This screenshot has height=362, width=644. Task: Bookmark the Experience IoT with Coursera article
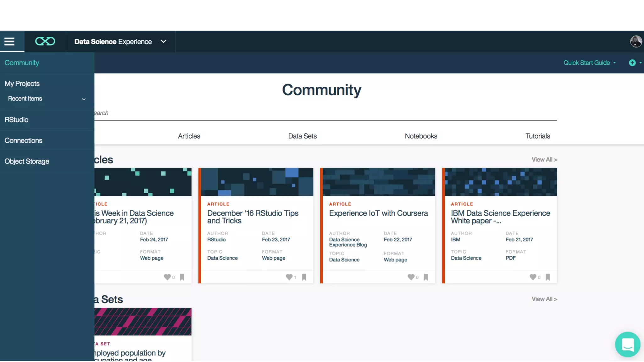point(426,277)
